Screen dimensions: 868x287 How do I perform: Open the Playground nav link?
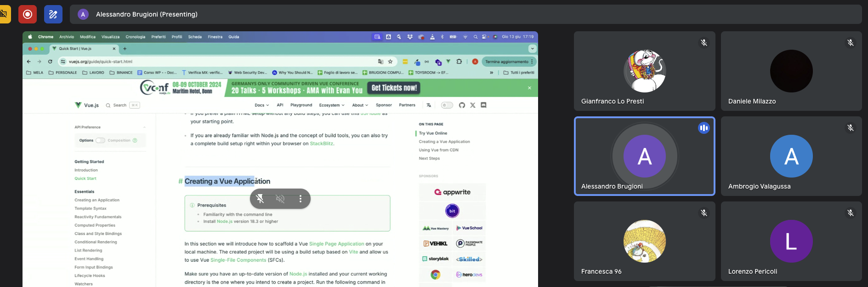[301, 105]
